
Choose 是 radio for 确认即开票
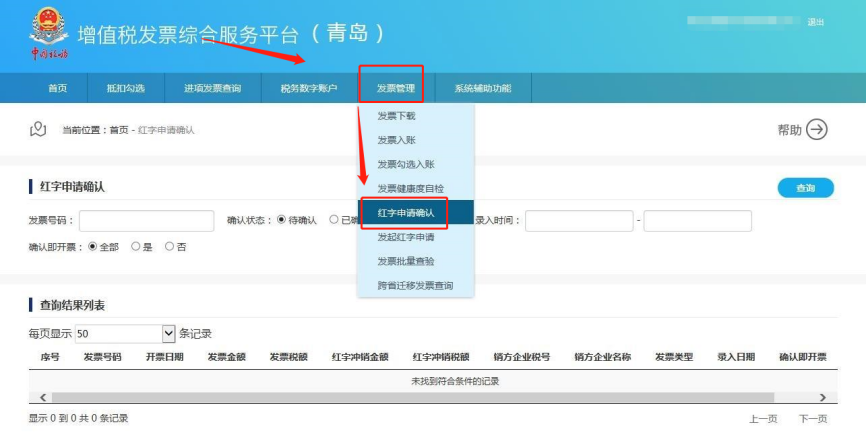[135, 246]
